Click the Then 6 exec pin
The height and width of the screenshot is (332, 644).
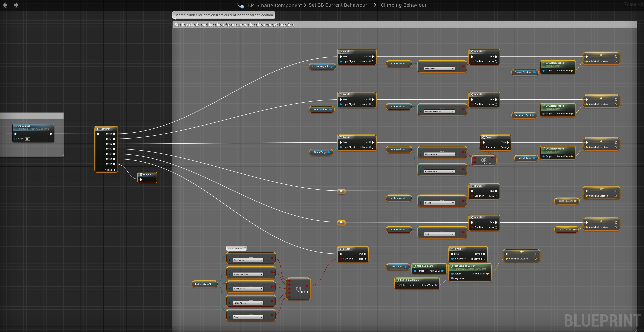pyautogui.click(x=115, y=164)
